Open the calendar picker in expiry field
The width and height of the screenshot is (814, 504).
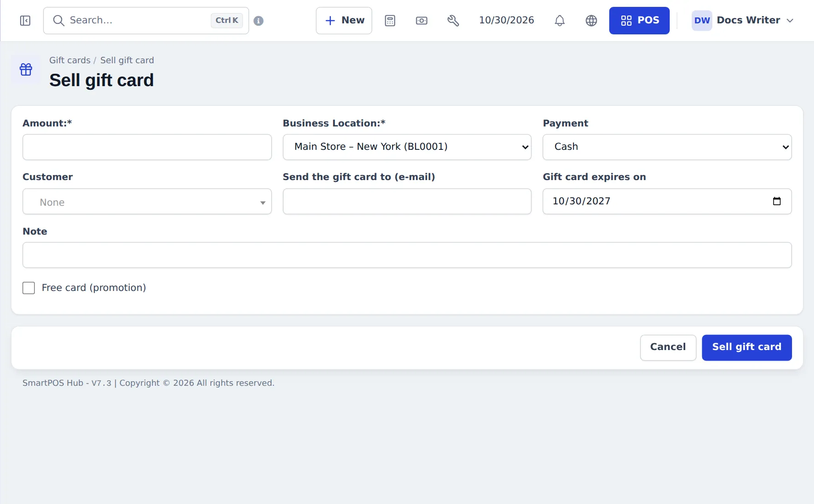pyautogui.click(x=776, y=201)
